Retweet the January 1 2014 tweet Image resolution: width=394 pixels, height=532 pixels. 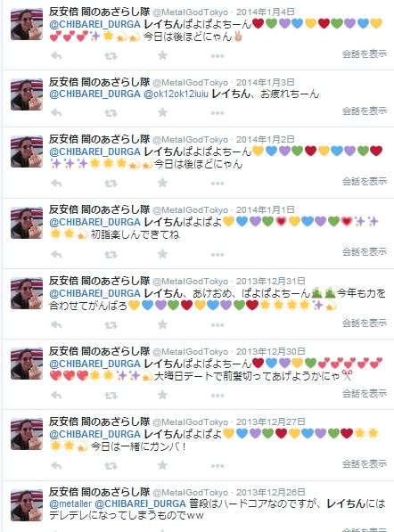[111, 255]
